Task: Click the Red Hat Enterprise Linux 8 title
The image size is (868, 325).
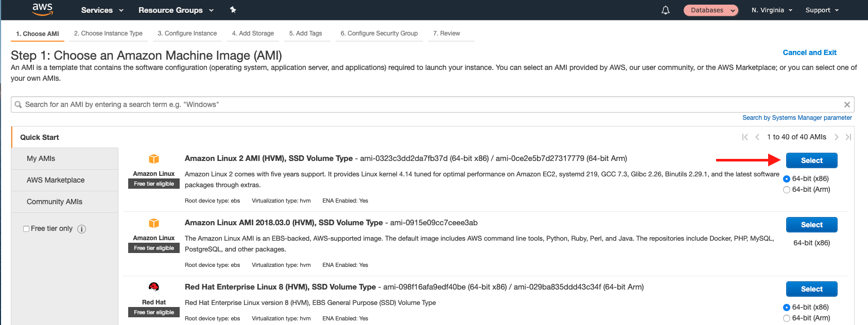Action: [x=280, y=287]
